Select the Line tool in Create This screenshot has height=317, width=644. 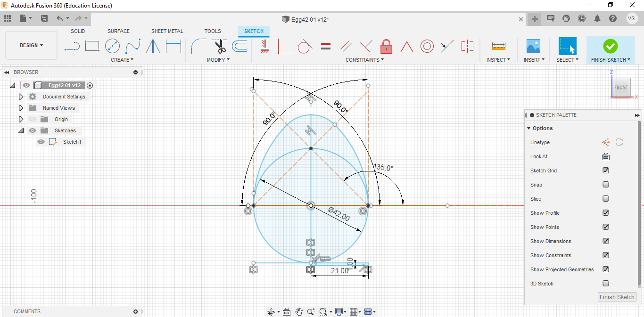72,46
